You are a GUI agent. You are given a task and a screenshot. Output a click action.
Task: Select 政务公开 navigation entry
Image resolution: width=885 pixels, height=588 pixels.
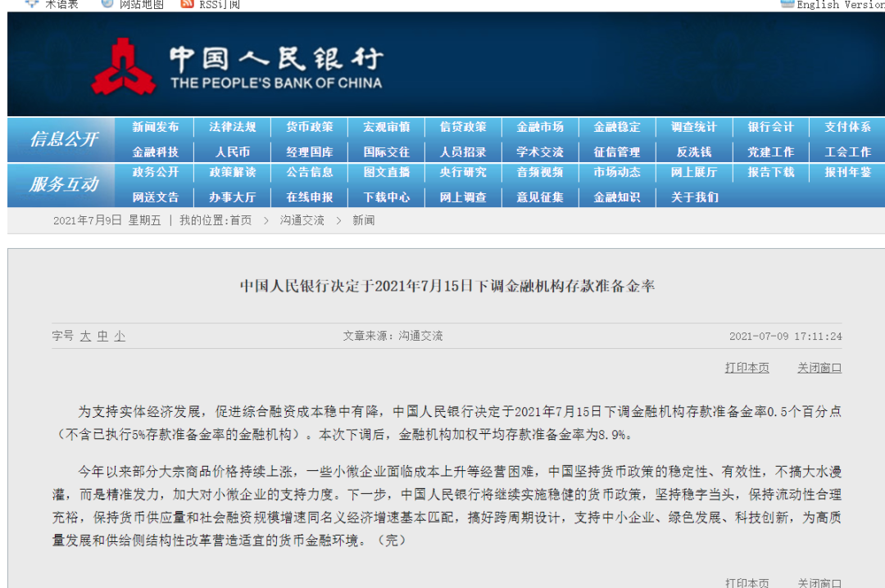(x=156, y=172)
